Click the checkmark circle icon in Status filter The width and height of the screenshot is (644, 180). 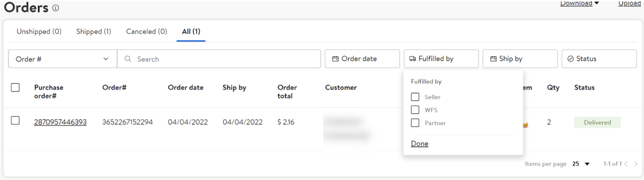click(571, 59)
